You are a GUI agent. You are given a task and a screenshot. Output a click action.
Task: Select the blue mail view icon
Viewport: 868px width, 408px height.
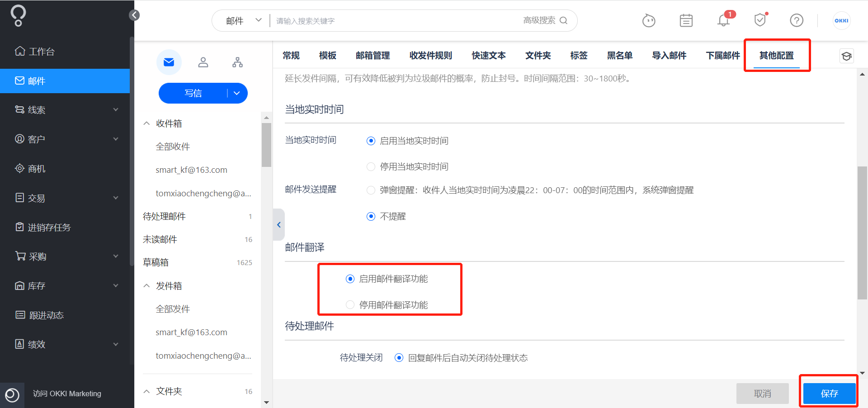pos(169,62)
